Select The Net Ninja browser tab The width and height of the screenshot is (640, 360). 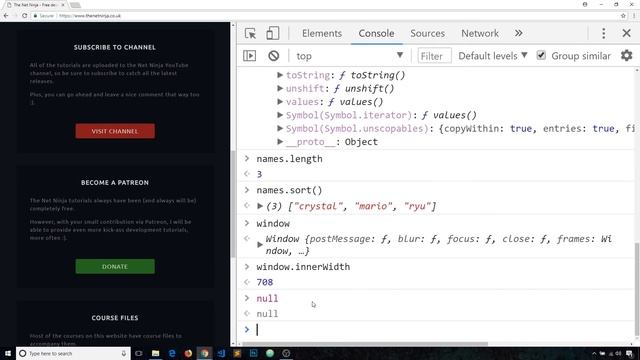coord(35,5)
